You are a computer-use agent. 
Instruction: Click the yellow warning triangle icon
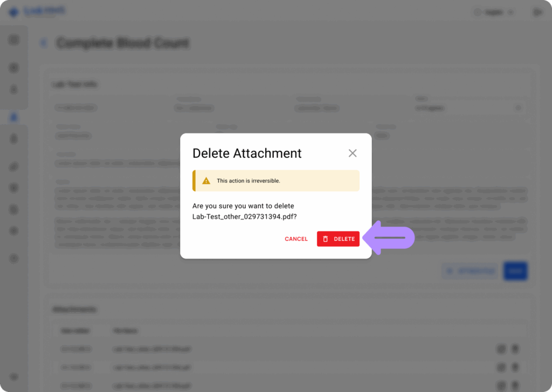206,181
